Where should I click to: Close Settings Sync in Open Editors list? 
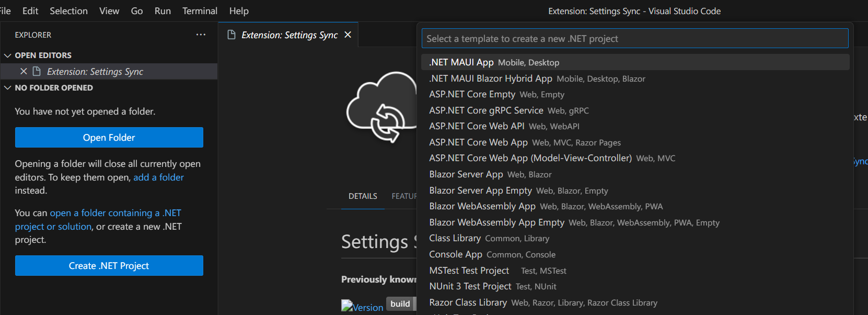pyautogui.click(x=24, y=71)
